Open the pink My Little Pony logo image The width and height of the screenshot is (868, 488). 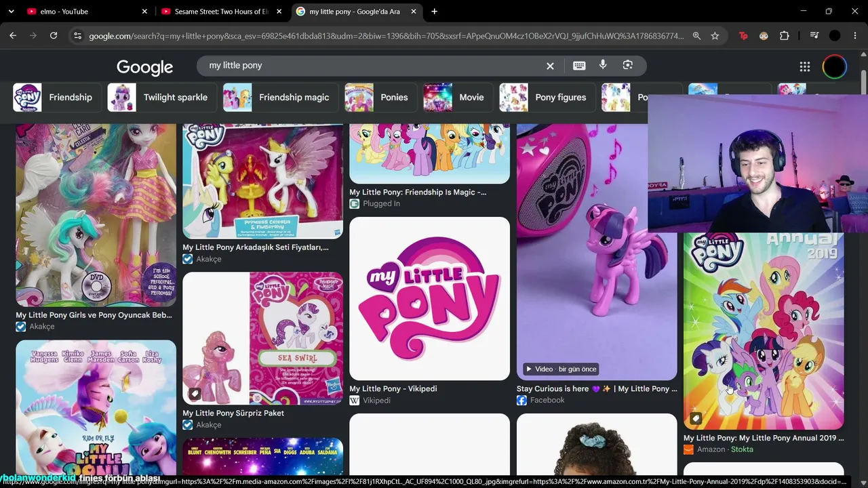(x=429, y=299)
